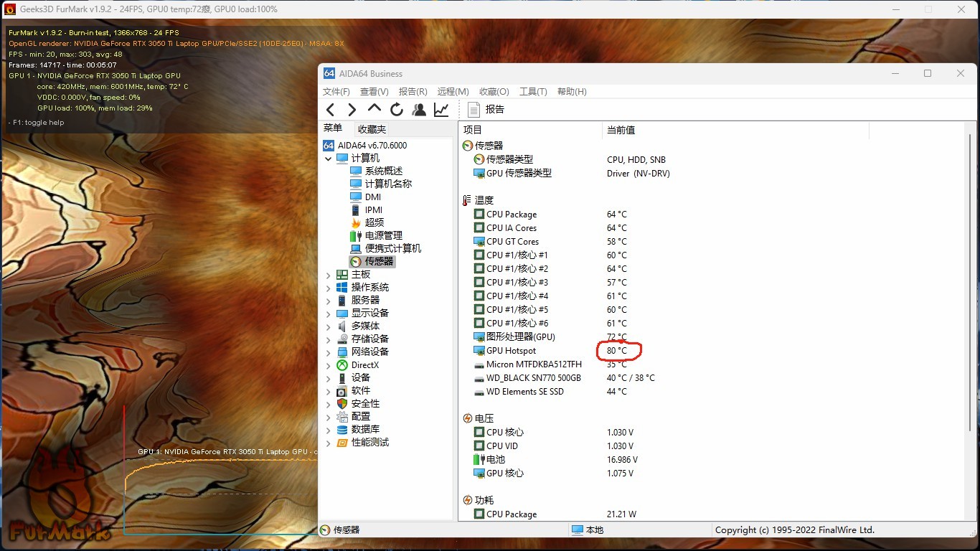The height and width of the screenshot is (551, 980).
Task: Expand the 操作系统 tree branch
Action: [x=329, y=288]
